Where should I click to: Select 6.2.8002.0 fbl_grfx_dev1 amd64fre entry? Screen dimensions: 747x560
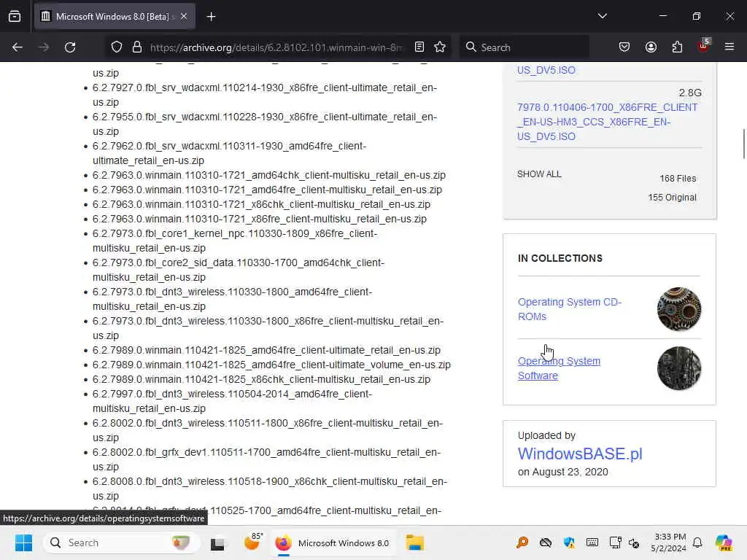pos(266,459)
